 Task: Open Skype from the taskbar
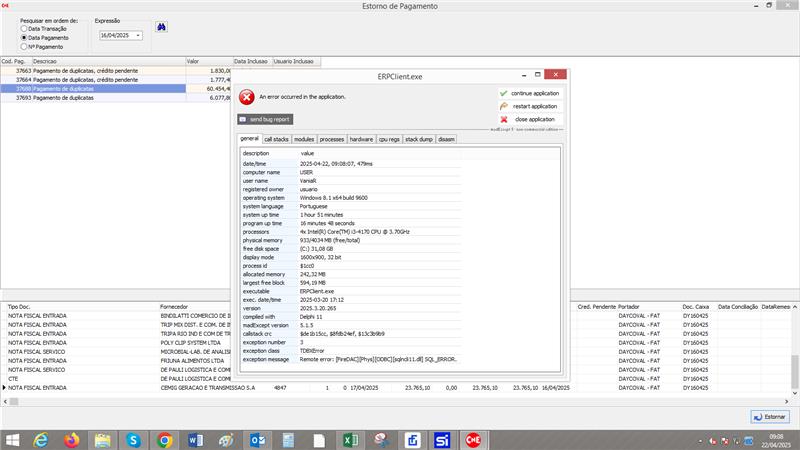[133, 439]
